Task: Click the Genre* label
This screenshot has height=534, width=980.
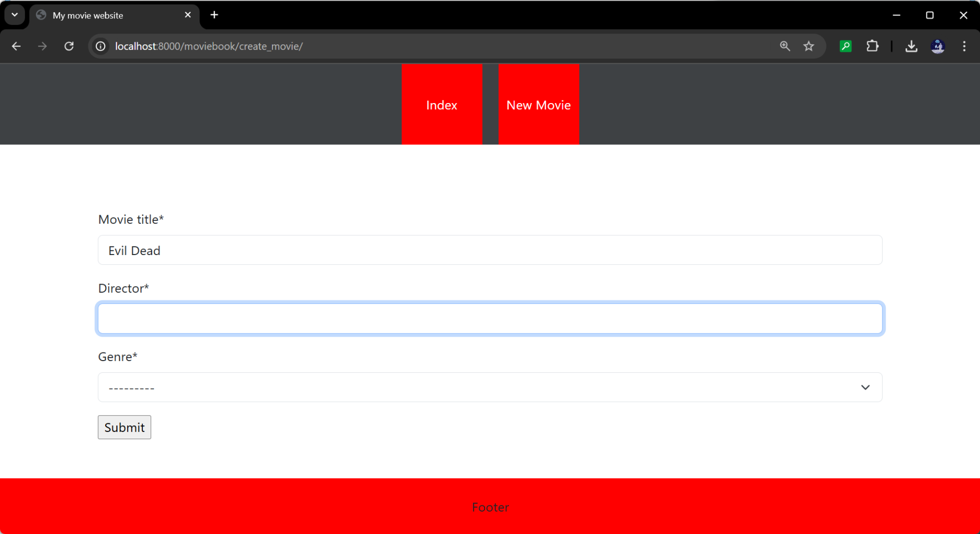Action: coord(118,357)
